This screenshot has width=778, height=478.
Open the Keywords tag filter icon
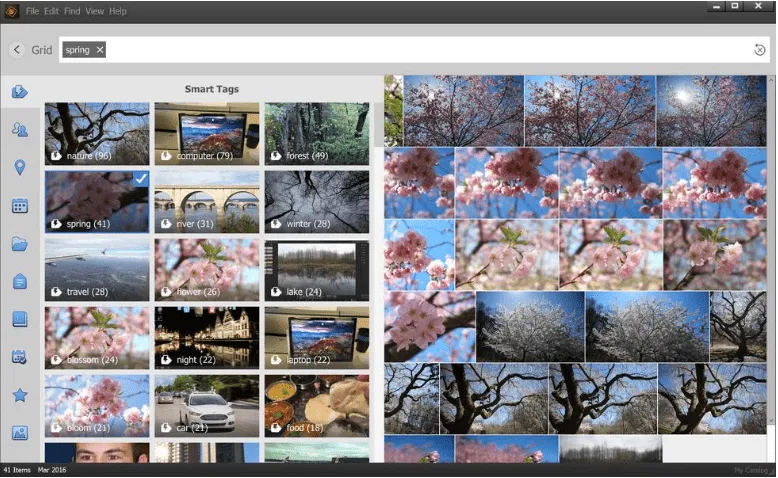[x=19, y=282]
